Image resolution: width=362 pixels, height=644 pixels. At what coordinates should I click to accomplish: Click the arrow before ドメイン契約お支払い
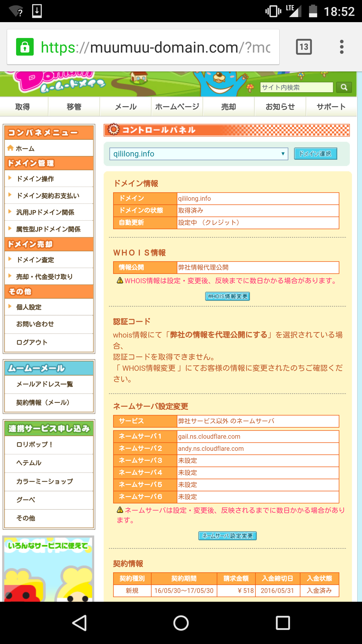click(x=10, y=195)
